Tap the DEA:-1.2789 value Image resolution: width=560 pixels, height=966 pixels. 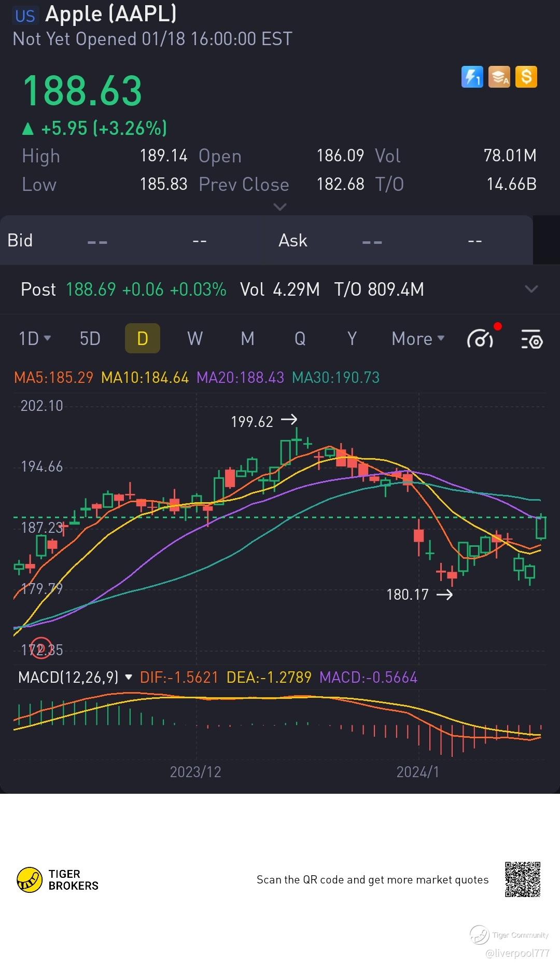269,677
